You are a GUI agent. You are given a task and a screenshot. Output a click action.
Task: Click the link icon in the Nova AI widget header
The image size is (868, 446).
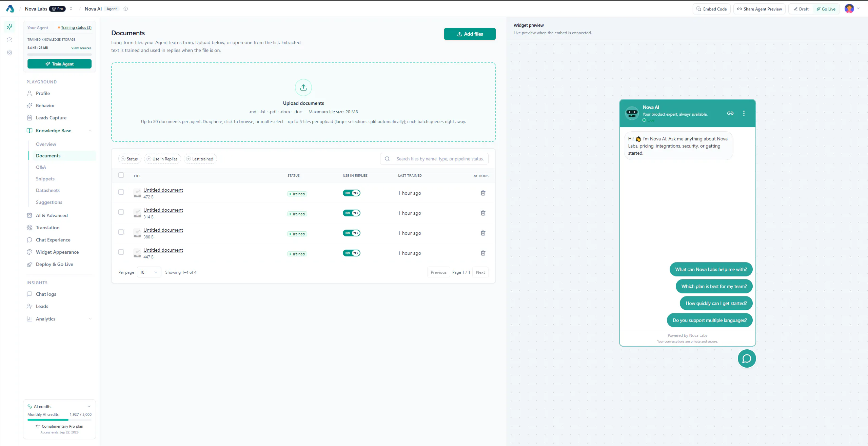click(x=730, y=113)
